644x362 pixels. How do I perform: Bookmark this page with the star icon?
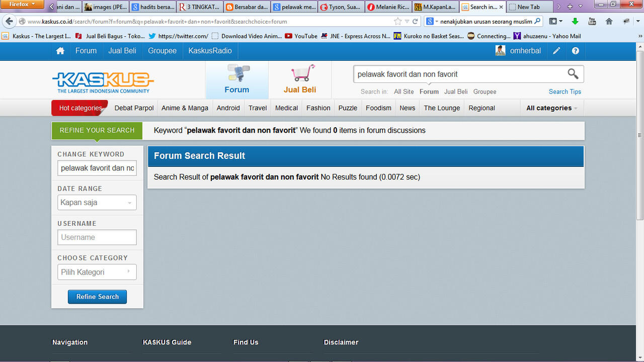pyautogui.click(x=398, y=21)
